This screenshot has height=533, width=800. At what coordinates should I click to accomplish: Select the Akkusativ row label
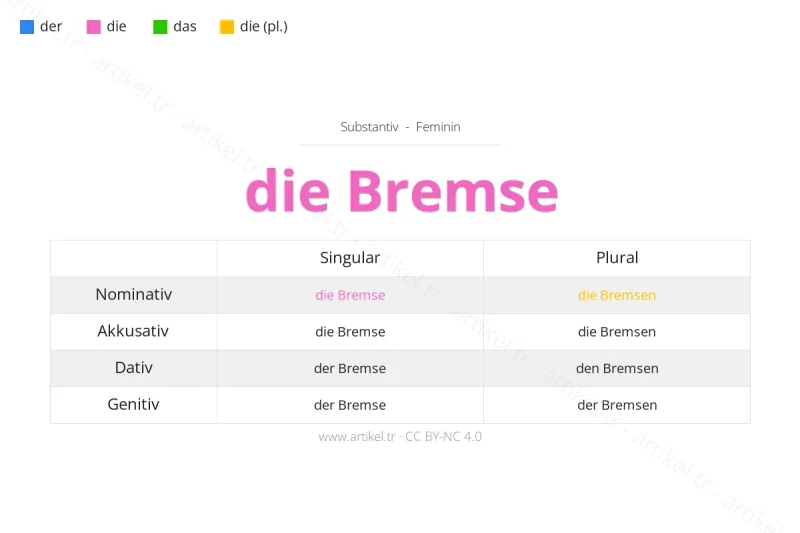(134, 331)
